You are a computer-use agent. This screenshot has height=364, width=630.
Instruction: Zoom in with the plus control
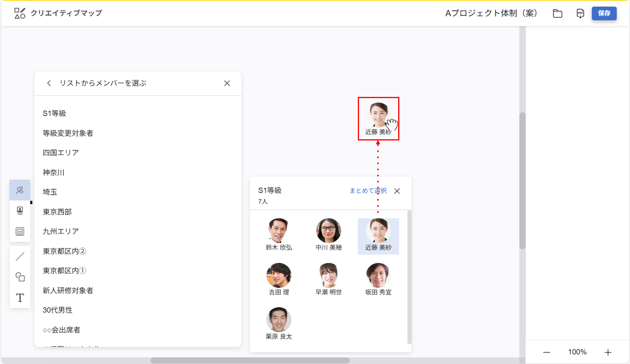pyautogui.click(x=608, y=352)
